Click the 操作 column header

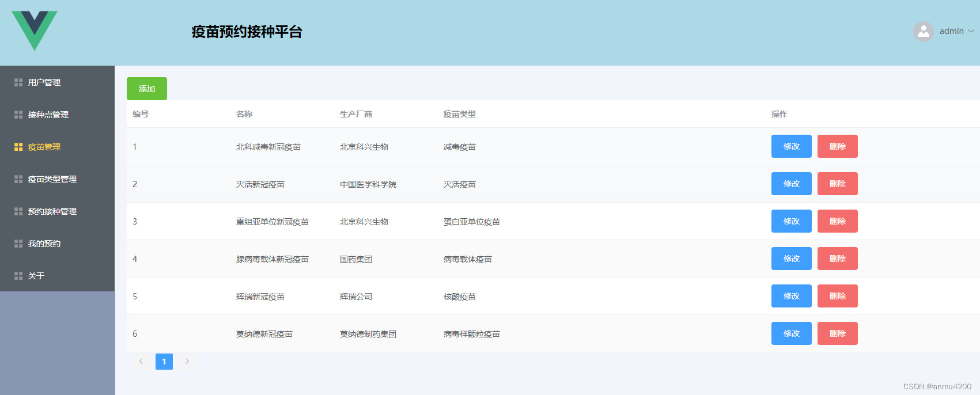780,114
